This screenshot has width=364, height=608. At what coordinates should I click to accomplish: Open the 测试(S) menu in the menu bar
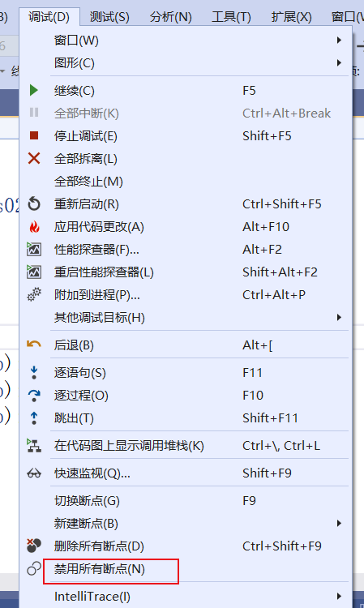(109, 17)
